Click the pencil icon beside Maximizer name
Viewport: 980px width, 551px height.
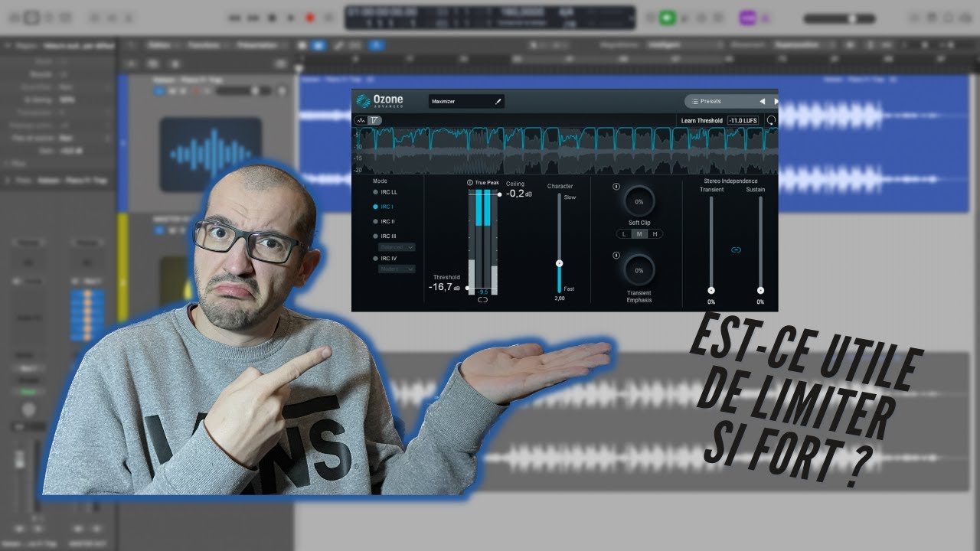pos(498,101)
